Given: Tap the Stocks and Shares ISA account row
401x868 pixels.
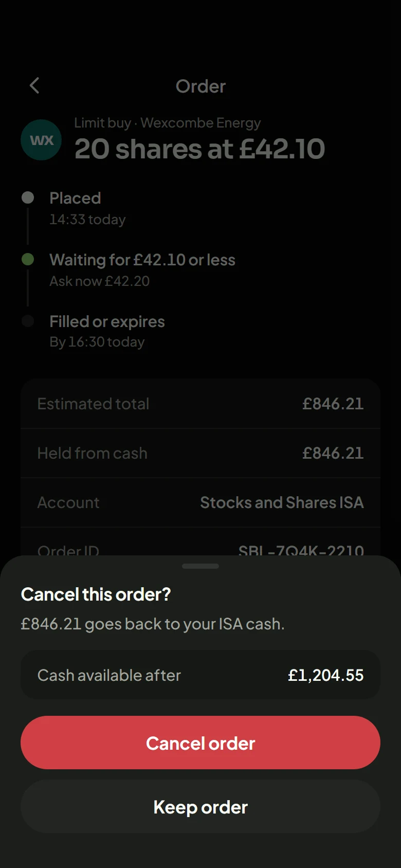Looking at the screenshot, I should pyautogui.click(x=200, y=502).
